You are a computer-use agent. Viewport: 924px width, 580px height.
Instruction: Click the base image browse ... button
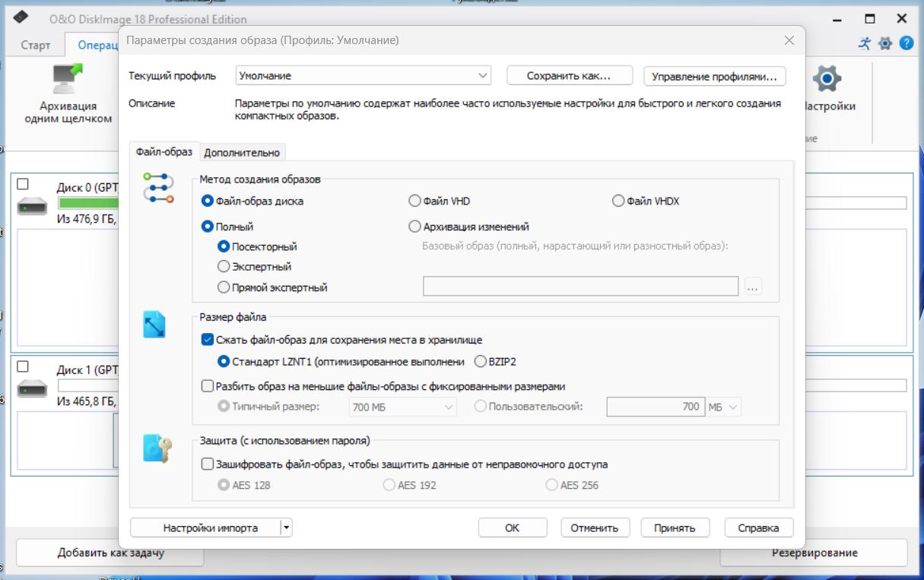point(753,287)
